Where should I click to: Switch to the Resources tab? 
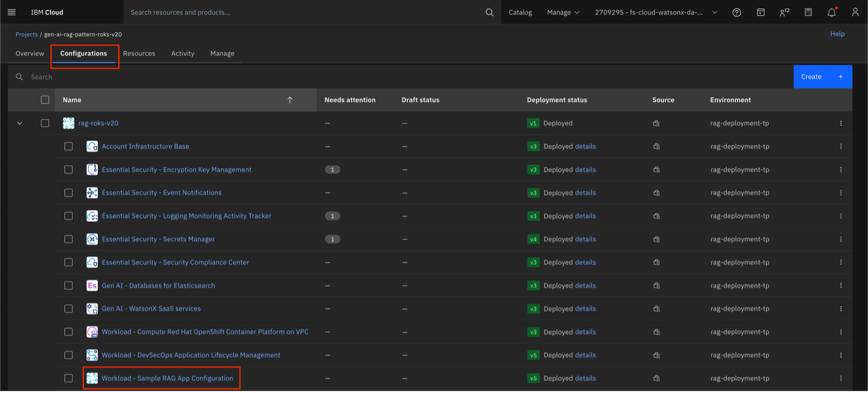tap(139, 53)
